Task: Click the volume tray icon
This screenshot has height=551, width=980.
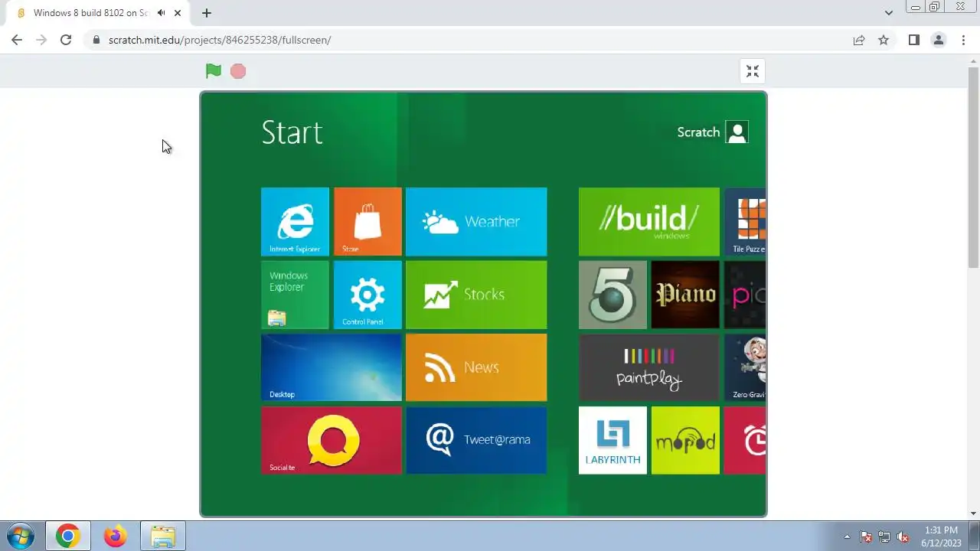Action: tap(903, 536)
